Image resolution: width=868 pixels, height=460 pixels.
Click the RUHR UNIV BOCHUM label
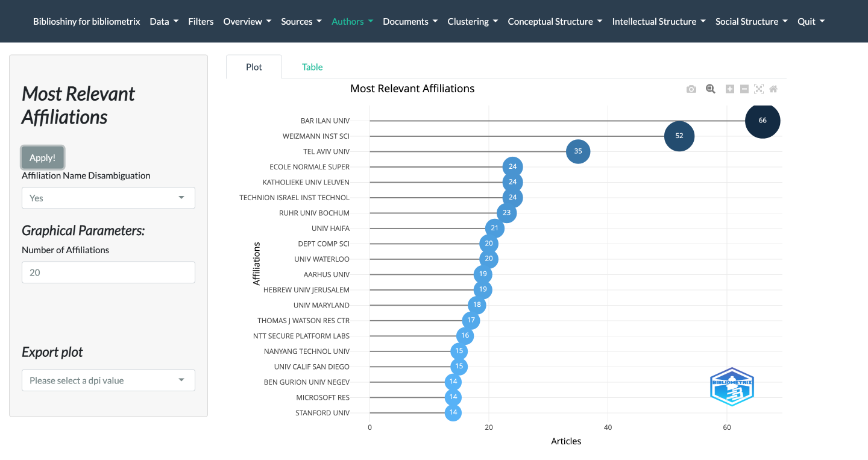314,213
